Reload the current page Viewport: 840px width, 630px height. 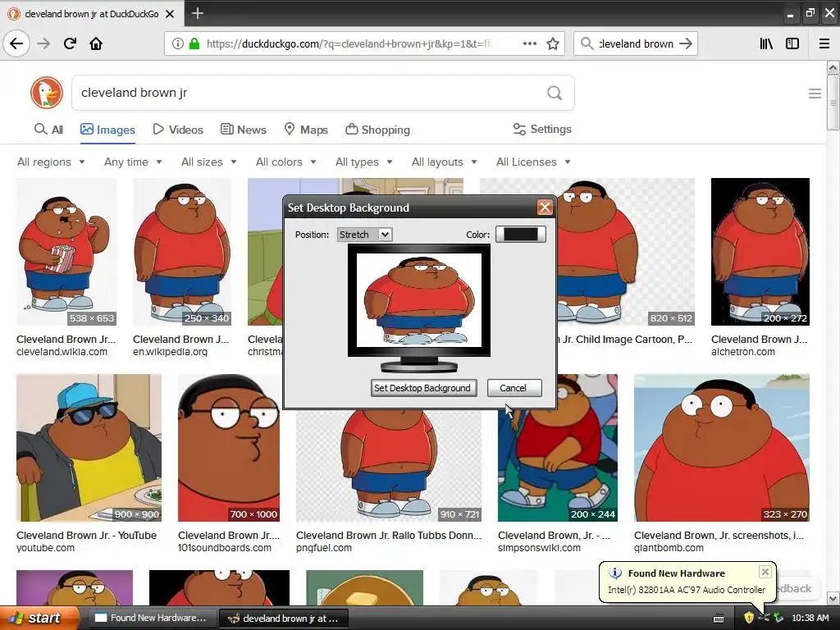point(70,43)
